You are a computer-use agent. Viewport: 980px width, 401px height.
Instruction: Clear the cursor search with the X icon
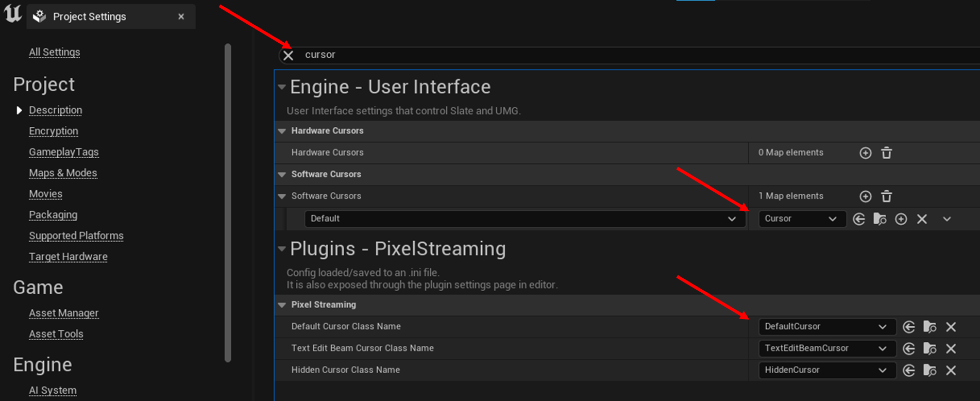[x=289, y=55]
